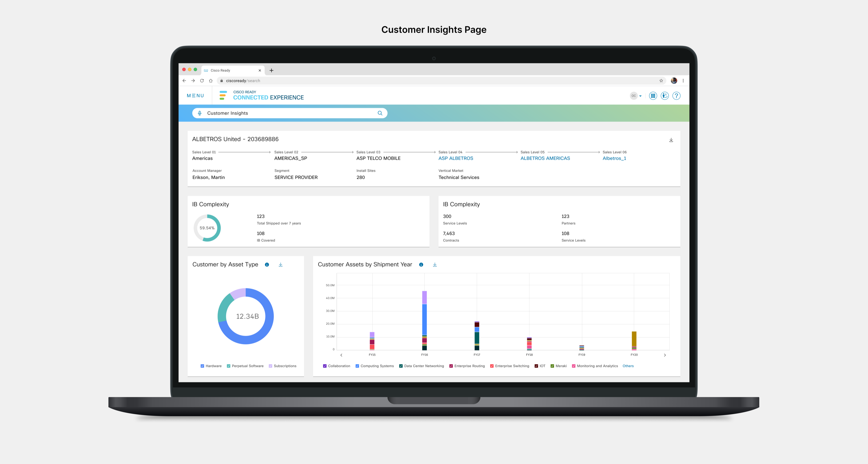Toggle Data Center Networking checkbox
Viewport: 868px width, 464px height.
point(401,366)
